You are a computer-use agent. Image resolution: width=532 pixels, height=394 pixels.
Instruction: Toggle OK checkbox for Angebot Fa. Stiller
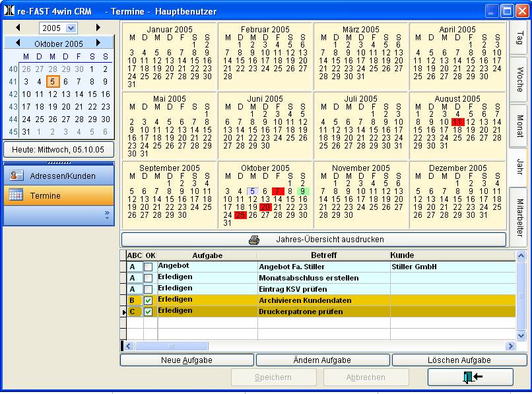click(x=149, y=267)
